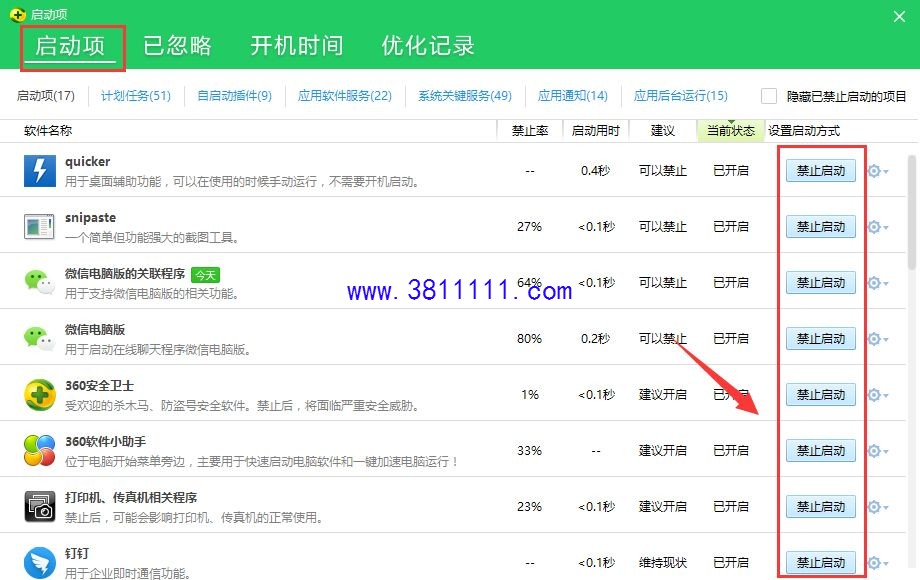
Task: Click the printer and fax program icon
Action: click(x=40, y=507)
